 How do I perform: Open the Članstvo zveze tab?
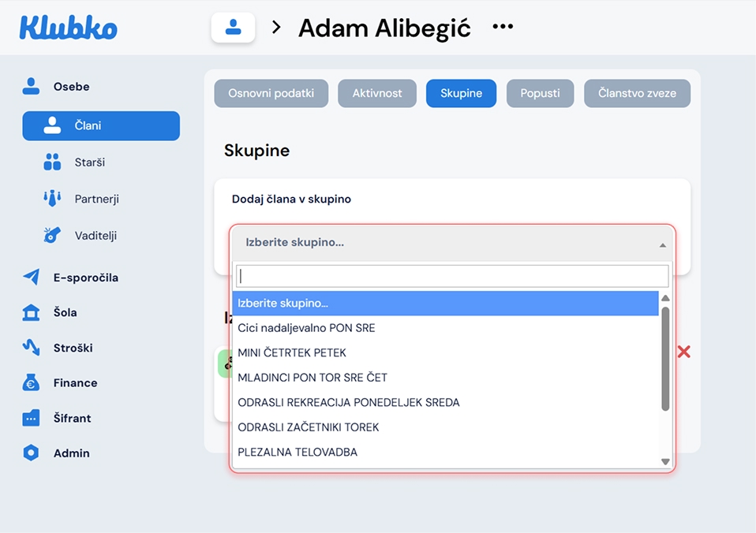(x=637, y=93)
